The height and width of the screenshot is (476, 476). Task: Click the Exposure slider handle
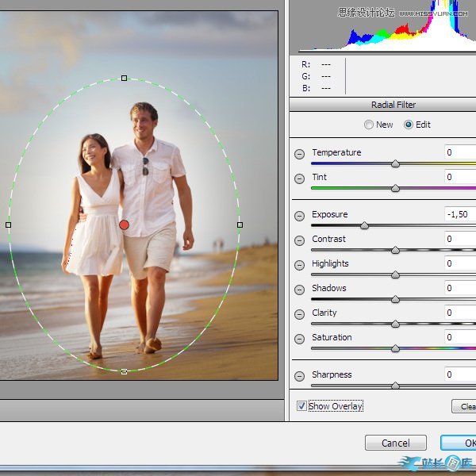(x=364, y=226)
